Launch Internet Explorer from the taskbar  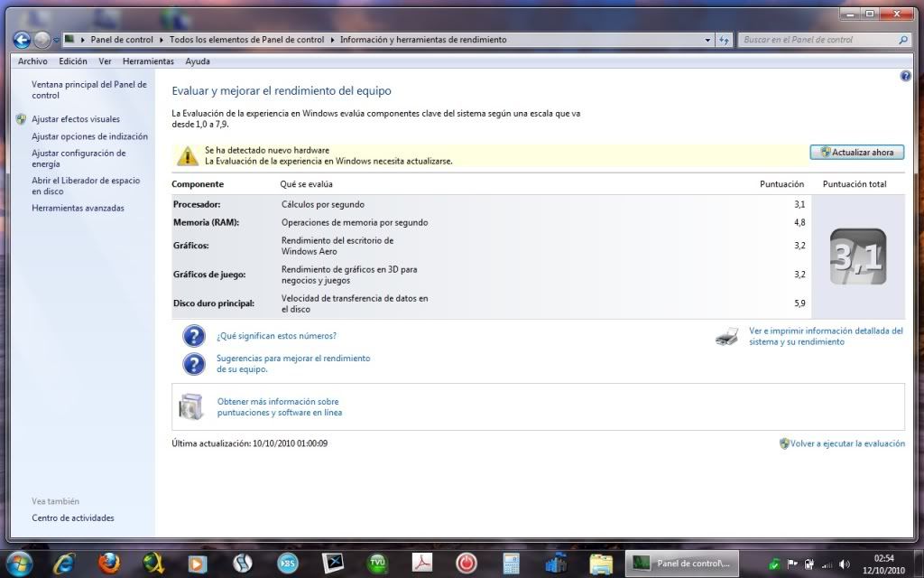point(64,564)
